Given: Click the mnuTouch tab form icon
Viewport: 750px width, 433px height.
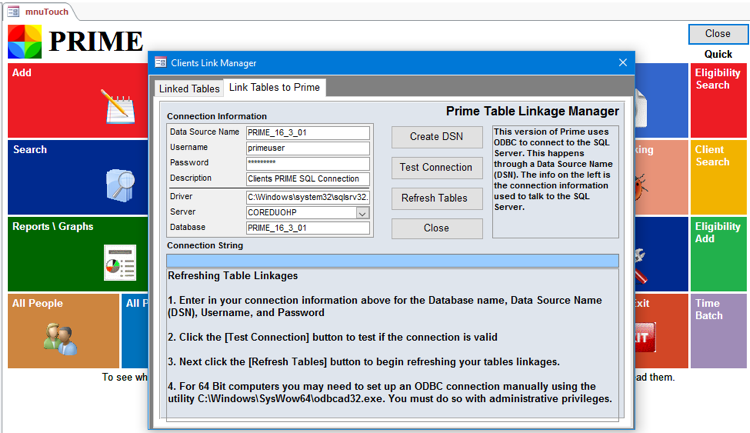Looking at the screenshot, I should click(13, 11).
